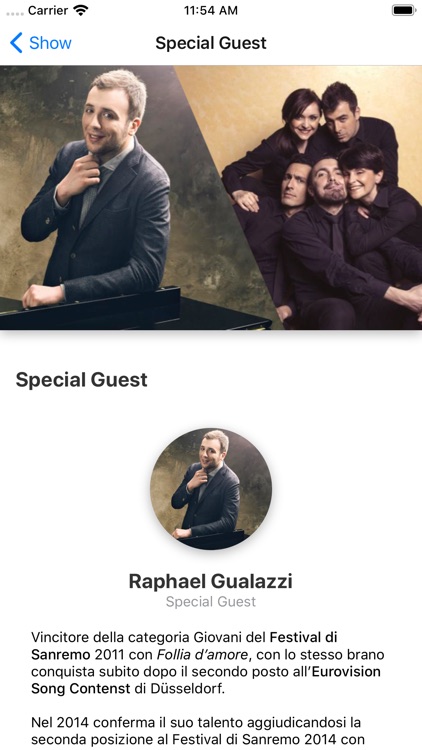Screen dimensions: 422x750
Task: Tap the blue back chevron icon
Action: [16, 43]
